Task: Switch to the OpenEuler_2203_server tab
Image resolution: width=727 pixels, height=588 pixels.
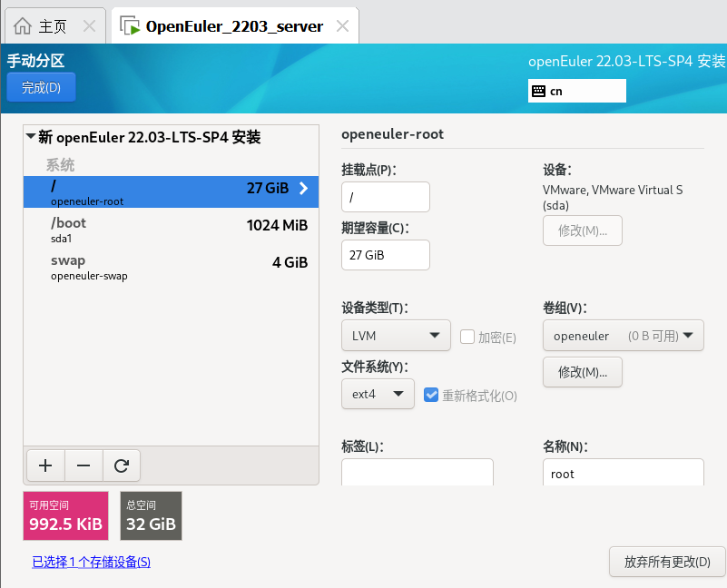Action: point(235,26)
